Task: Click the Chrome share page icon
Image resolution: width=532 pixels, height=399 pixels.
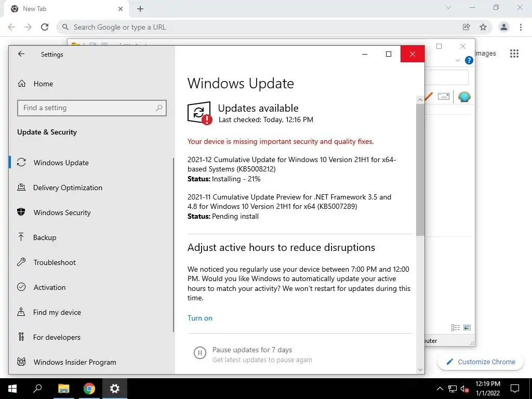Action: point(467,27)
